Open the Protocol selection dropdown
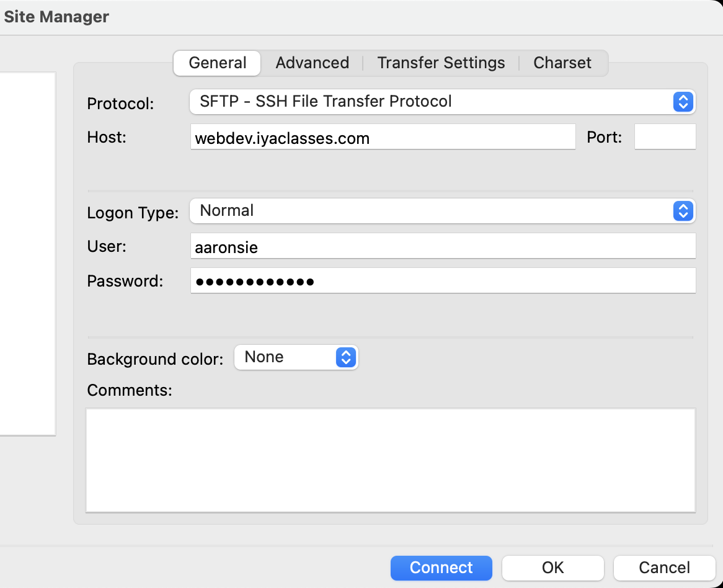 [x=434, y=102]
